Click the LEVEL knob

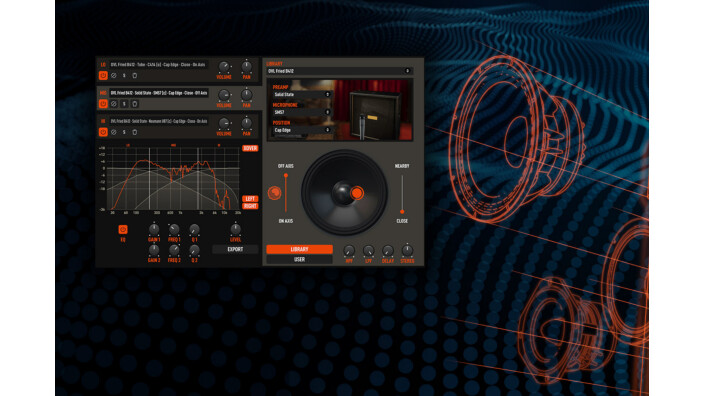235,229
